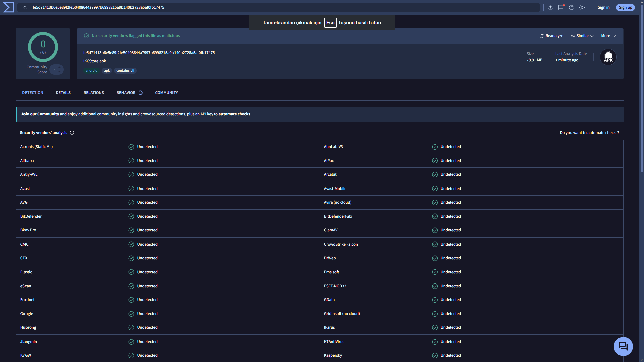This screenshot has height=362, width=644.
Task: Expand the More dropdown menu
Action: (x=608, y=36)
